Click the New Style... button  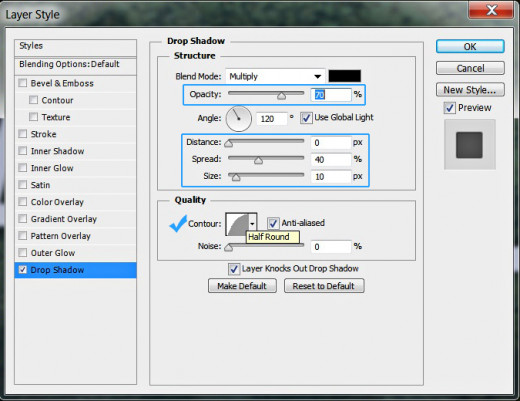(470, 90)
